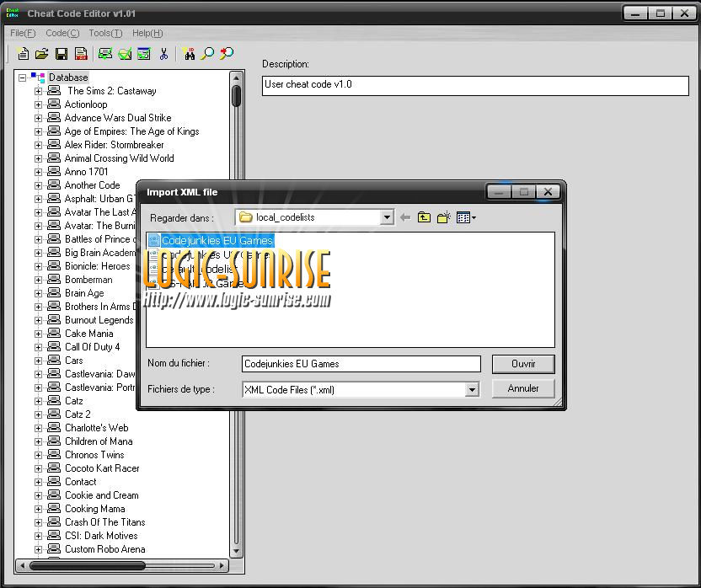701x588 pixels.
Task: Click the binoculars Find ID icon
Action: (189, 54)
